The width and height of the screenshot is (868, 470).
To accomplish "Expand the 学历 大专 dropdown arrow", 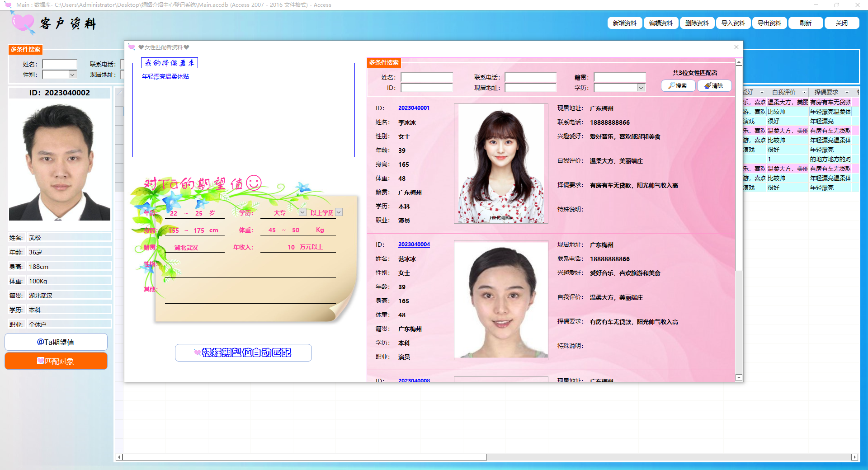I will (302, 212).
